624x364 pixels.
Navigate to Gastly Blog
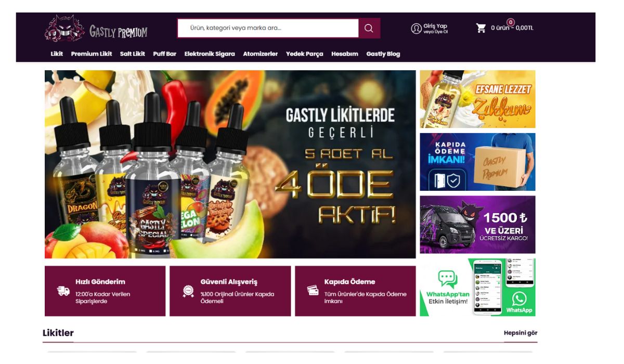pyautogui.click(x=383, y=54)
